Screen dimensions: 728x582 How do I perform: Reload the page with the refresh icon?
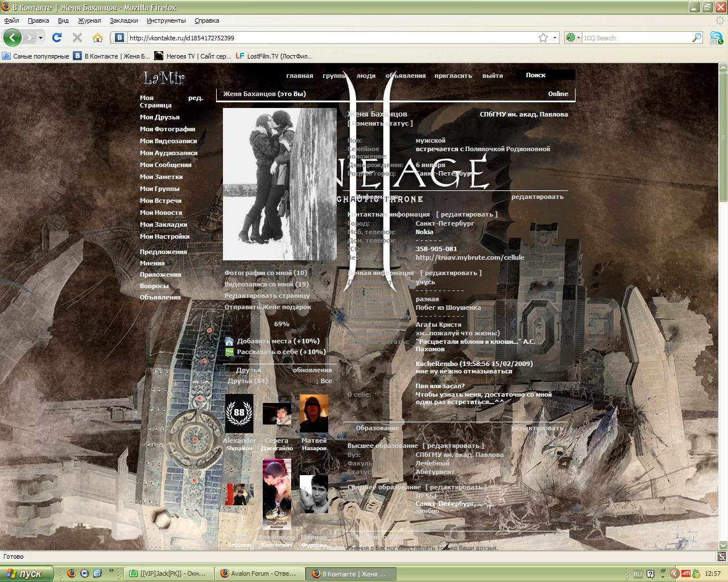56,38
